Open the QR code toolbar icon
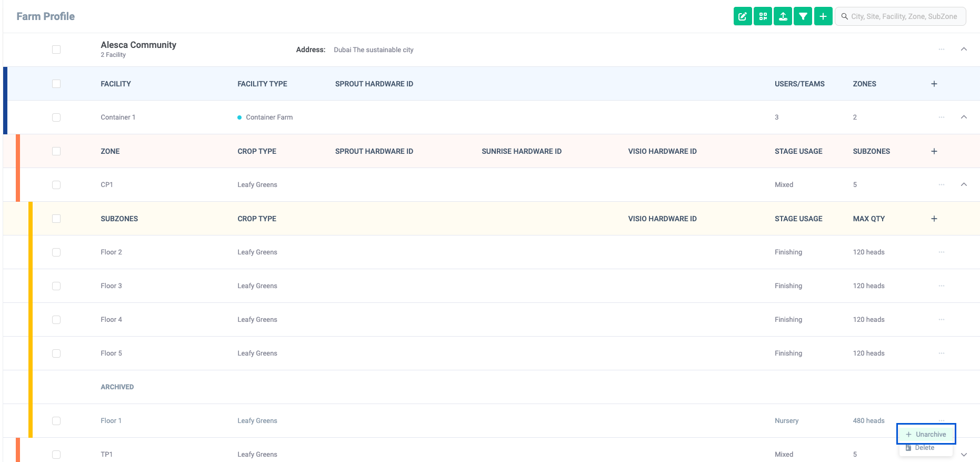980x462 pixels. pos(763,16)
